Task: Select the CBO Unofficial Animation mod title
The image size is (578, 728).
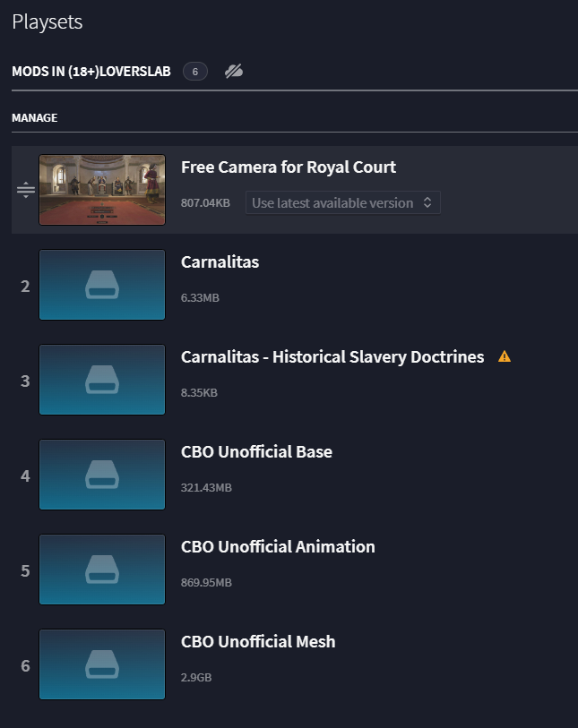Action: click(278, 546)
